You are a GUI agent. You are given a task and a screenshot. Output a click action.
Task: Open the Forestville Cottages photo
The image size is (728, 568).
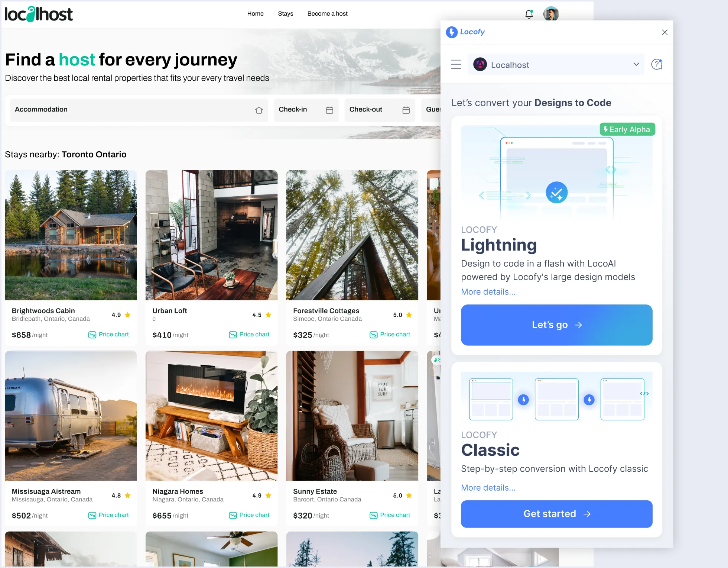[x=352, y=235]
